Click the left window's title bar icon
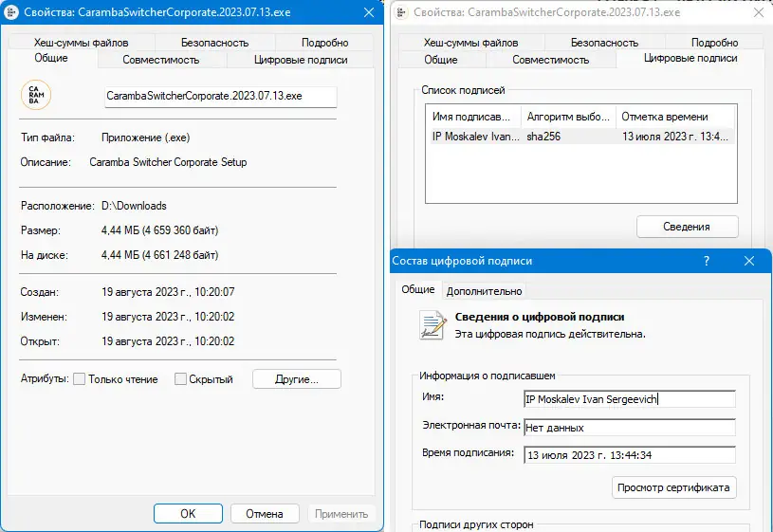Viewport: 773px width, 532px height. click(x=10, y=12)
